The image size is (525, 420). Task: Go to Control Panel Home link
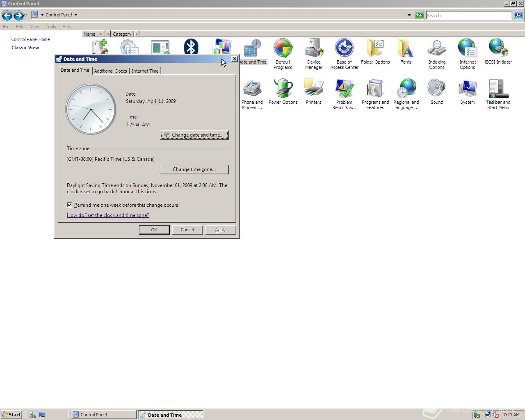tap(30, 39)
